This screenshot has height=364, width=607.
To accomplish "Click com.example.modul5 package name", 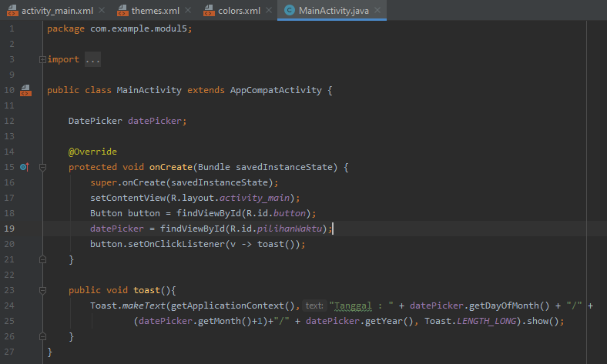I will [139, 28].
